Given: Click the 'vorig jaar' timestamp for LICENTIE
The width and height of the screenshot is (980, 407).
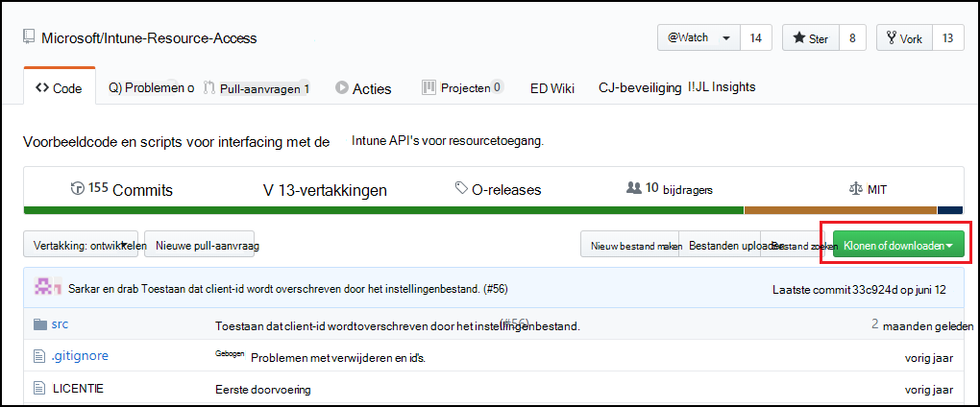Looking at the screenshot, I should point(929,390).
